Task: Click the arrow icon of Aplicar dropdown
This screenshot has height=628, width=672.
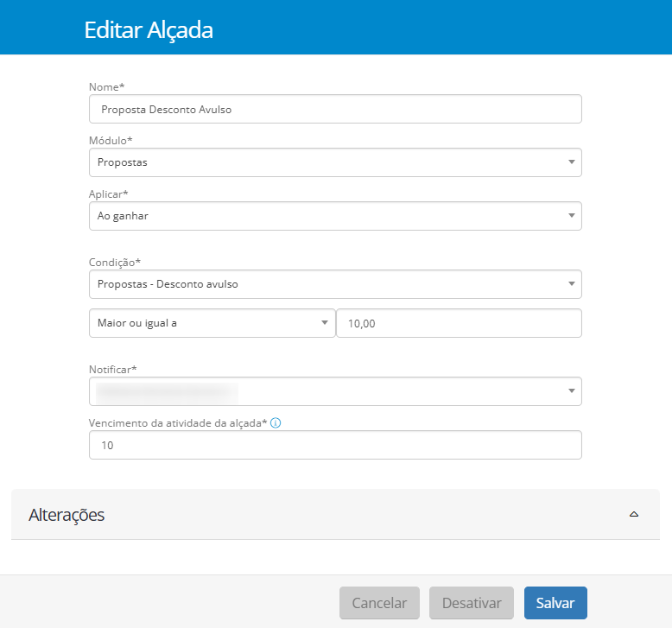Action: (571, 216)
